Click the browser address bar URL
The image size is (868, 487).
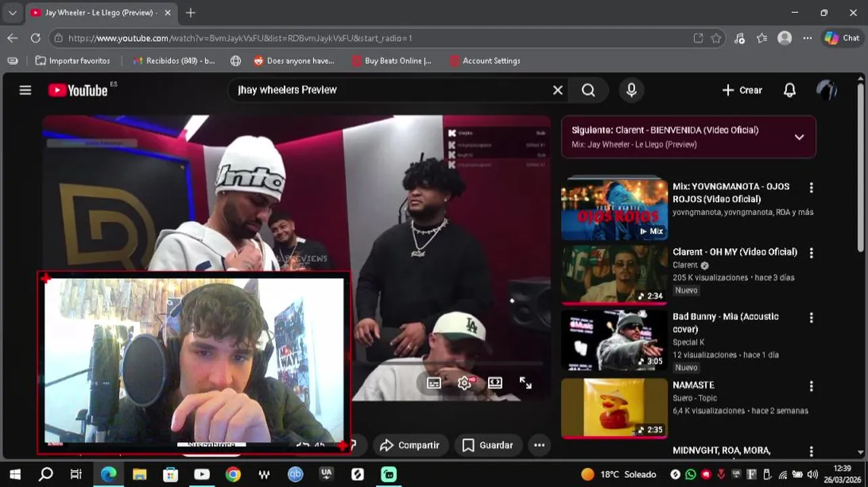point(240,39)
